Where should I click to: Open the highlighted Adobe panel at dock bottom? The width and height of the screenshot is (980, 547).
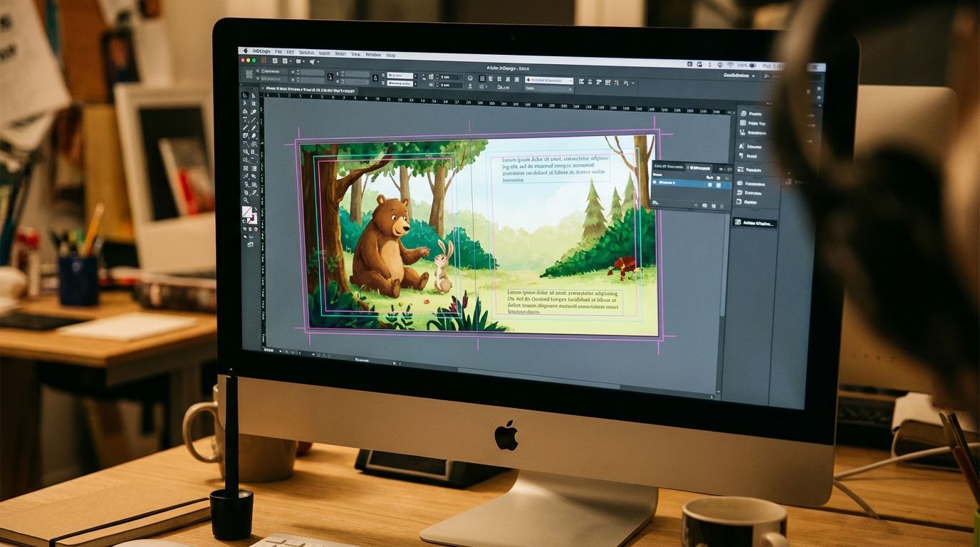click(x=754, y=222)
